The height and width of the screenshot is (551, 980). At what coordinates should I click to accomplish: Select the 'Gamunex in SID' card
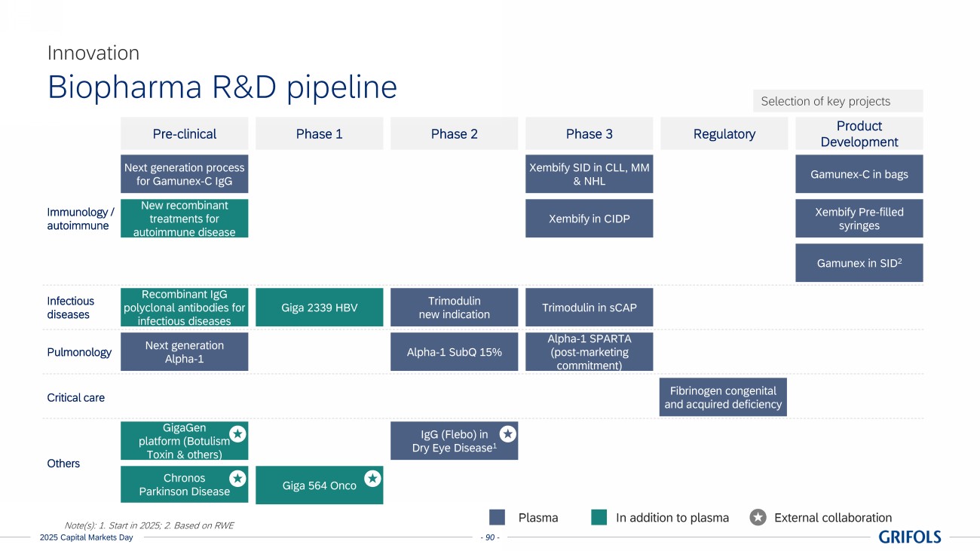tap(859, 263)
